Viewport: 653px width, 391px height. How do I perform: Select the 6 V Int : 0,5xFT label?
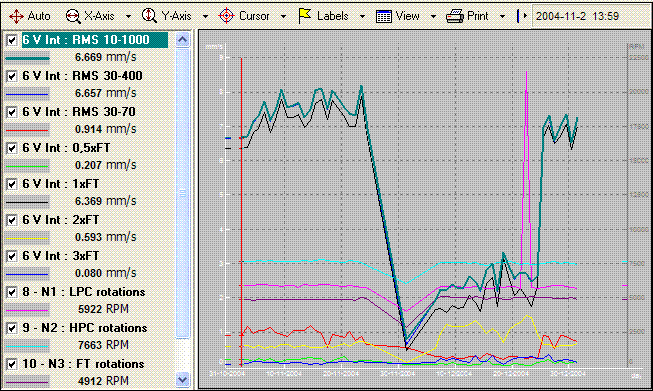click(66, 148)
